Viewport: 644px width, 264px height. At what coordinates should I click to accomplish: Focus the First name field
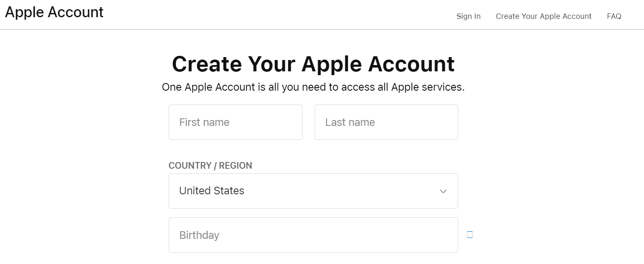click(235, 122)
